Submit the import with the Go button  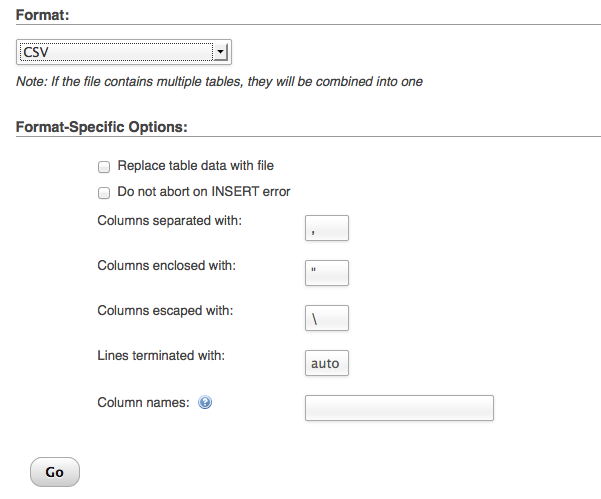click(55, 472)
